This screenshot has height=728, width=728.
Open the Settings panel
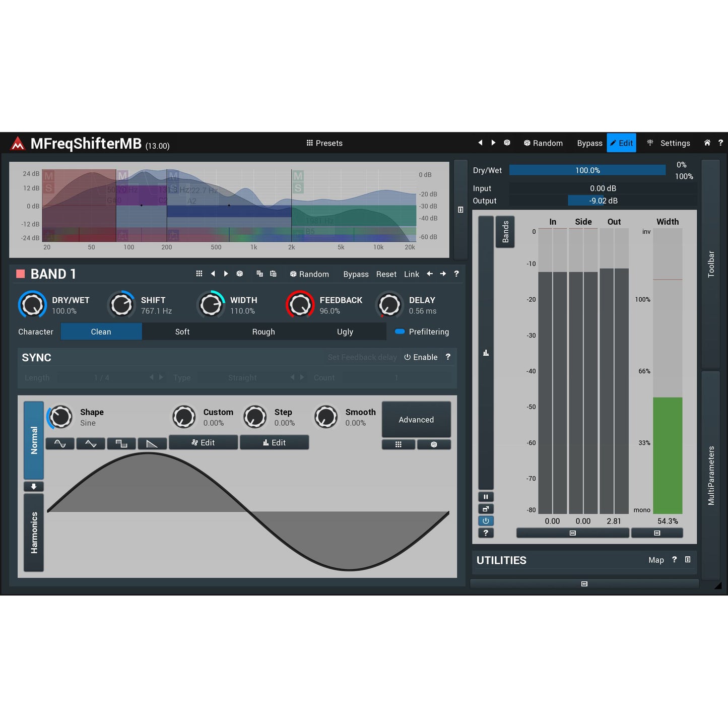click(x=675, y=143)
